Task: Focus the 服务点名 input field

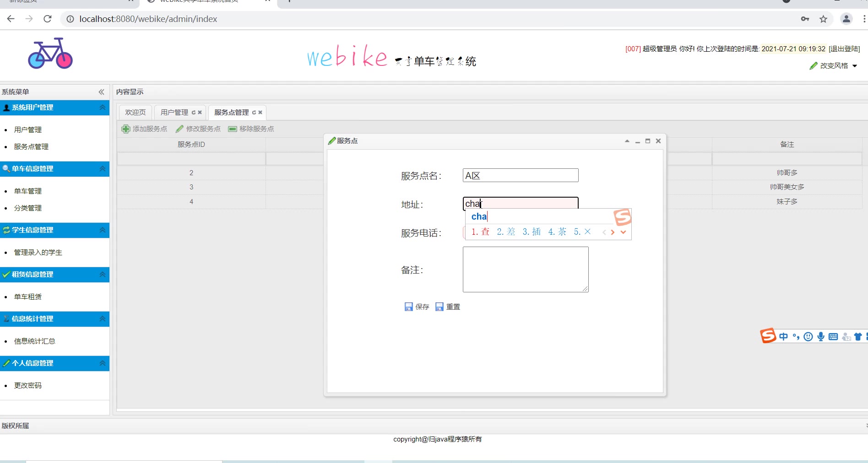Action: coord(521,175)
